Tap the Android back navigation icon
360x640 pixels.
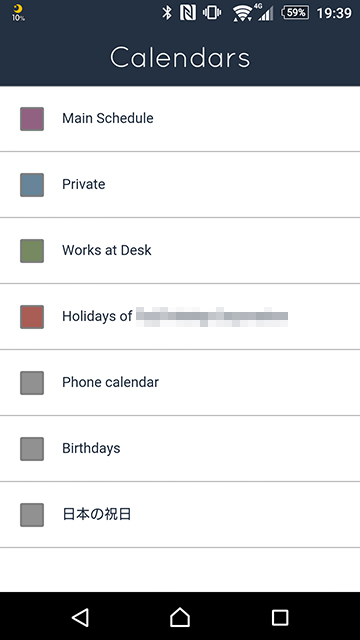80,618
